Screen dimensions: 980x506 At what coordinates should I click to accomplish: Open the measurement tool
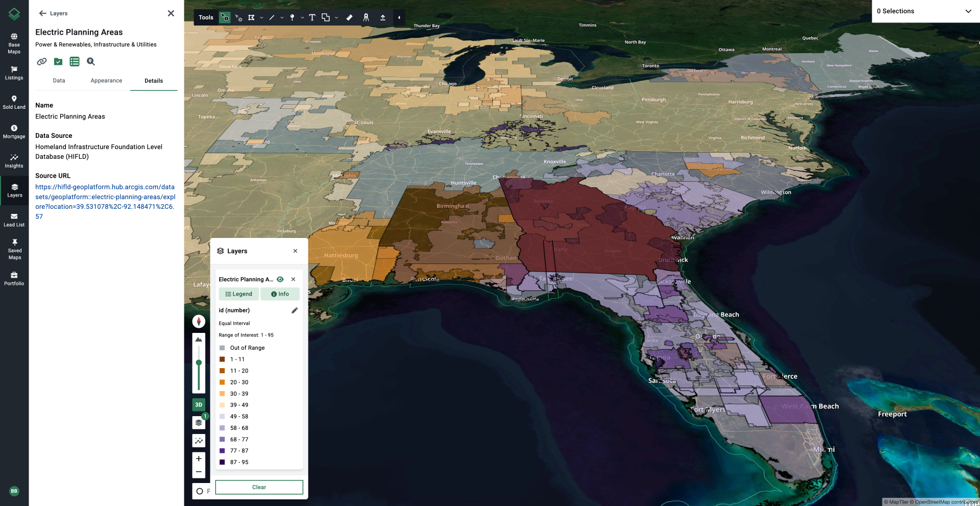[x=349, y=17]
